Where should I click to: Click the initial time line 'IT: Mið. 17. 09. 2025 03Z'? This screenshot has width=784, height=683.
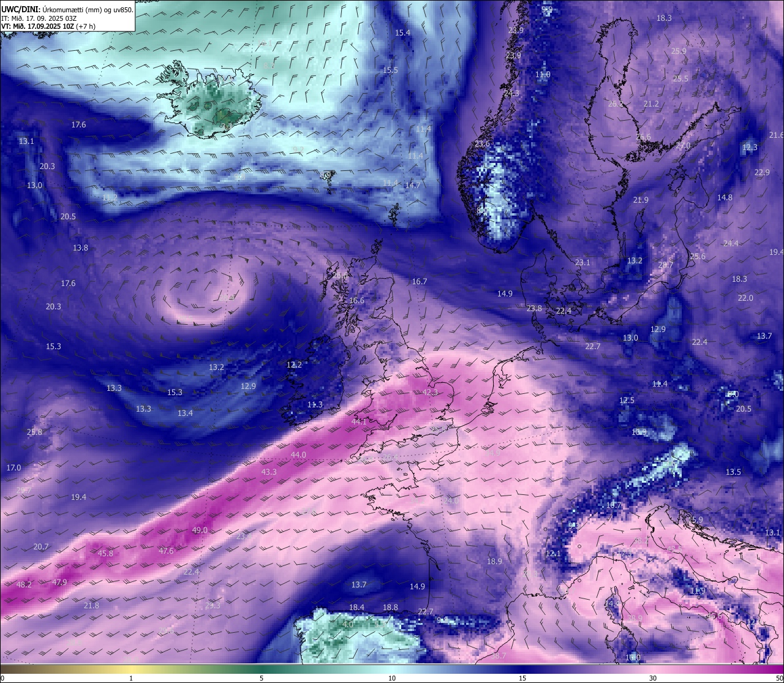pyautogui.click(x=39, y=18)
